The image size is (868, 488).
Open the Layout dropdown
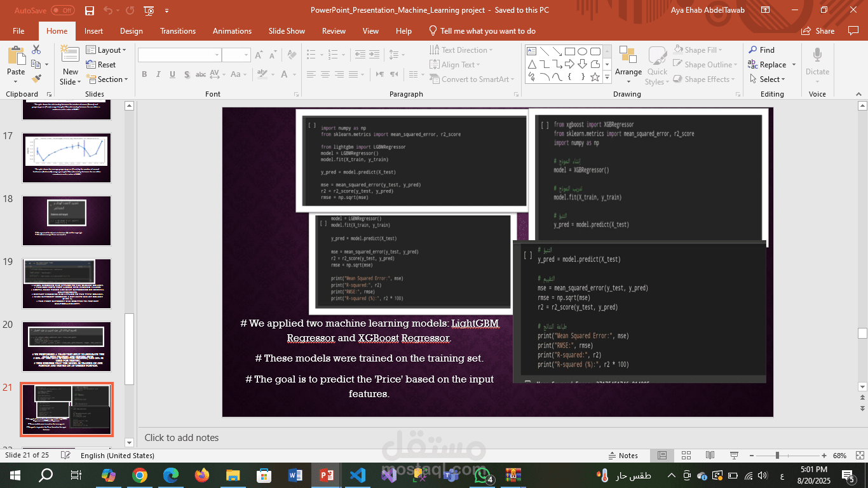point(106,50)
